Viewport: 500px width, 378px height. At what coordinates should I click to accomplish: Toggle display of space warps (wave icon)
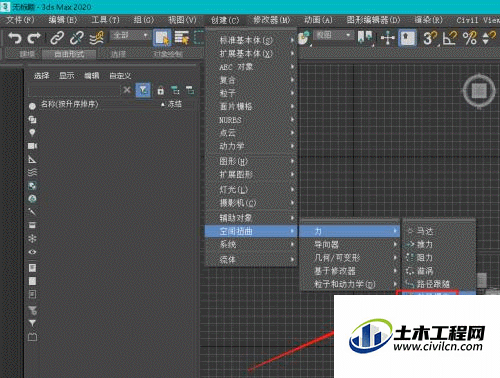point(32,172)
